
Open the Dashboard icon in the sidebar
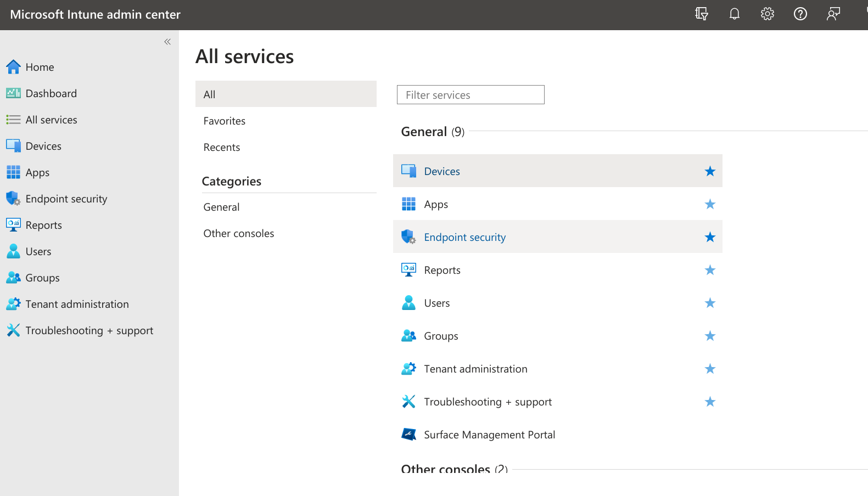point(13,93)
